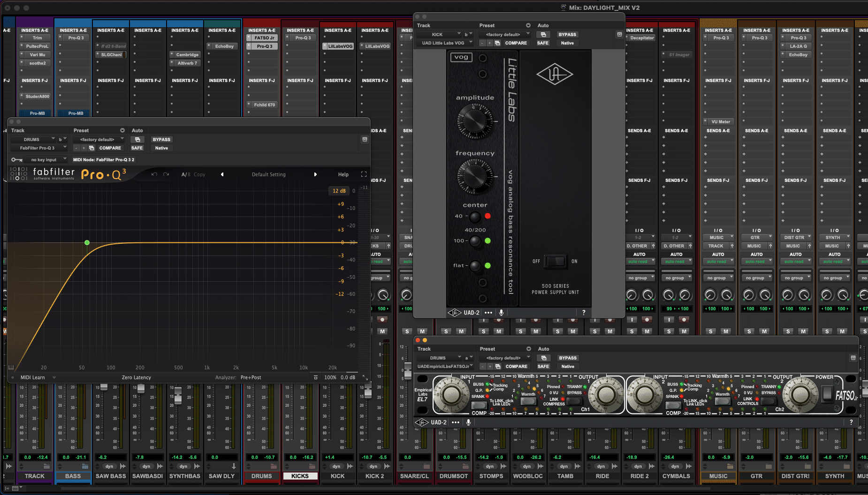Viewport: 868px width, 495px height.
Task: Click the microphone icon in VOG footer
Action: point(502,313)
